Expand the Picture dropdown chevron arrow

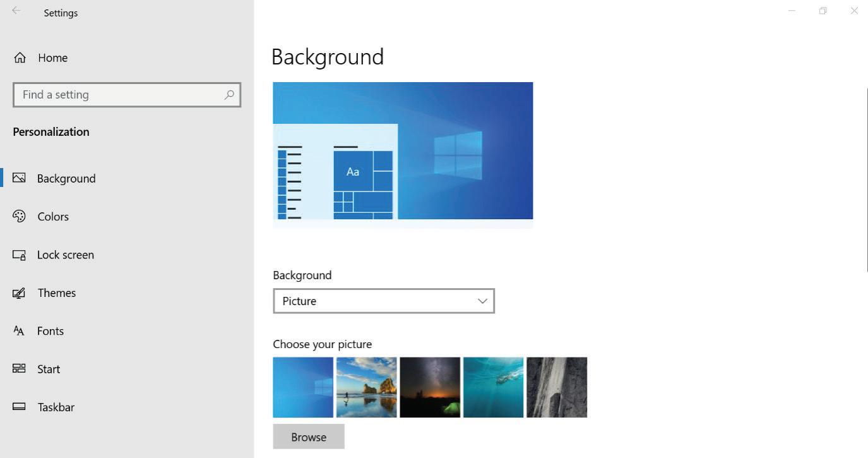click(x=482, y=301)
